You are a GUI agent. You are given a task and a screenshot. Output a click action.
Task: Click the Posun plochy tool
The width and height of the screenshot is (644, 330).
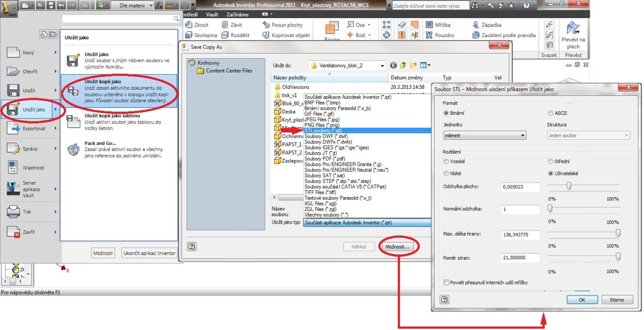(283, 25)
